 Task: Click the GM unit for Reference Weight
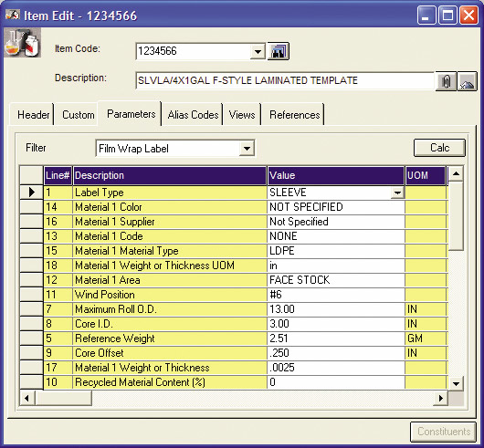click(x=426, y=339)
